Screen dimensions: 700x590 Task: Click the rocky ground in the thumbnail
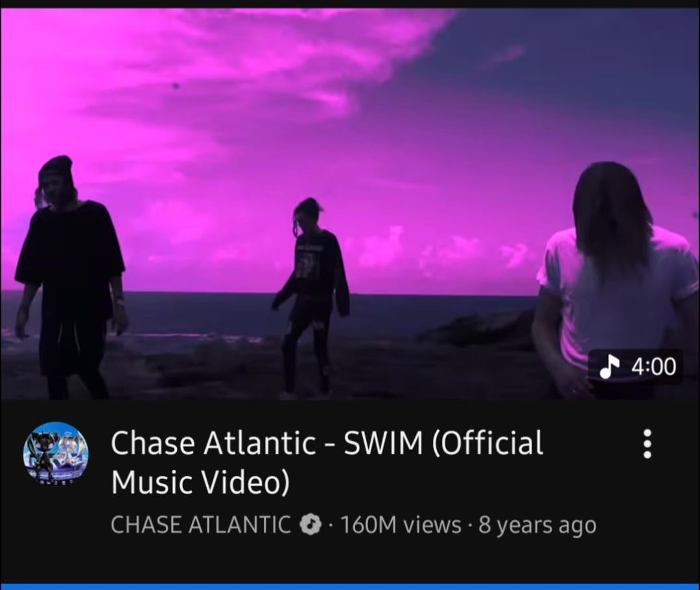click(201, 366)
